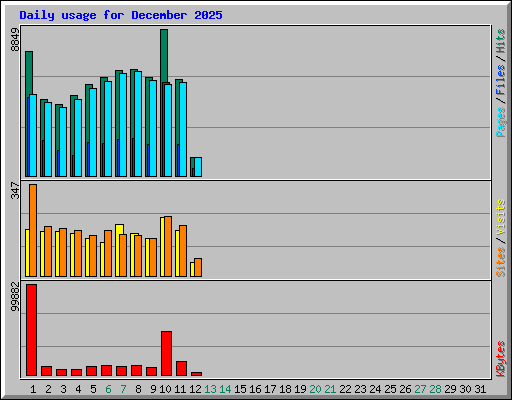The width and height of the screenshot is (512, 400).
Task: Click the cyan Pages bar for day 12
Action: tap(198, 167)
